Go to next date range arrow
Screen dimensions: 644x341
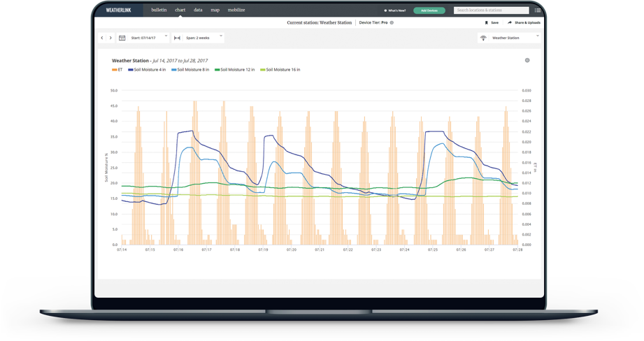coord(110,38)
